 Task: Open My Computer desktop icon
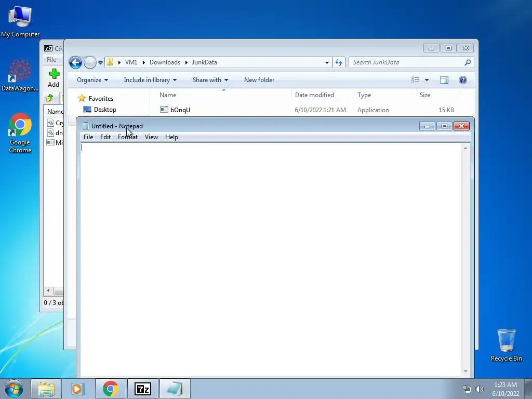click(20, 21)
